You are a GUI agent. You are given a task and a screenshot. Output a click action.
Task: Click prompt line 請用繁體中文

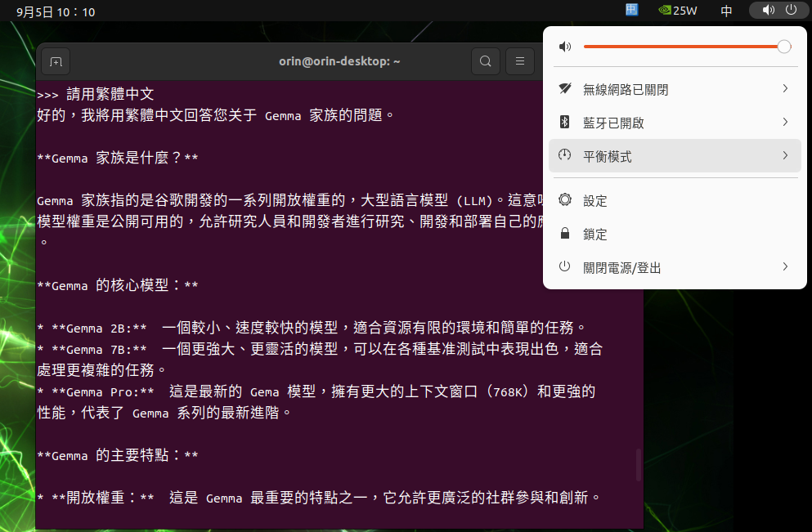tap(96, 94)
